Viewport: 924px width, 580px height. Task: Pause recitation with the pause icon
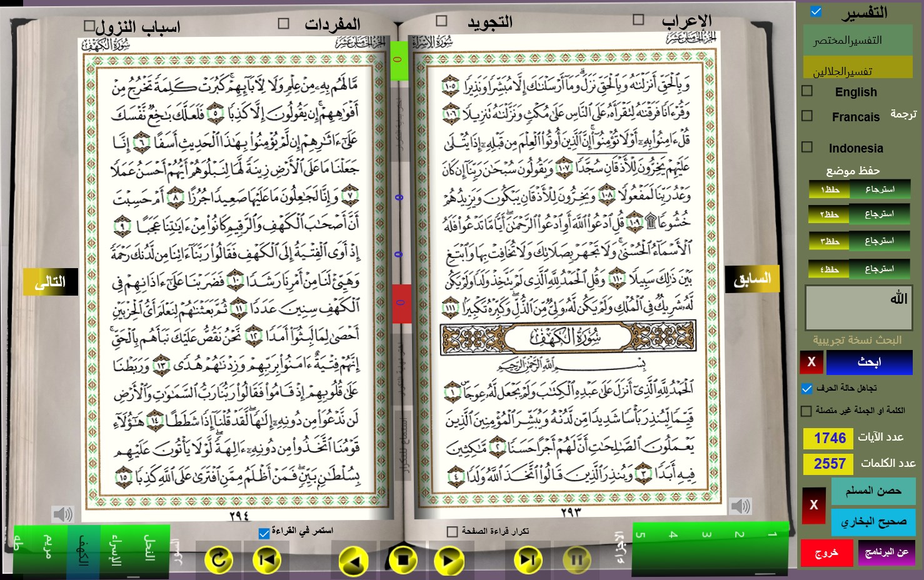(x=576, y=559)
